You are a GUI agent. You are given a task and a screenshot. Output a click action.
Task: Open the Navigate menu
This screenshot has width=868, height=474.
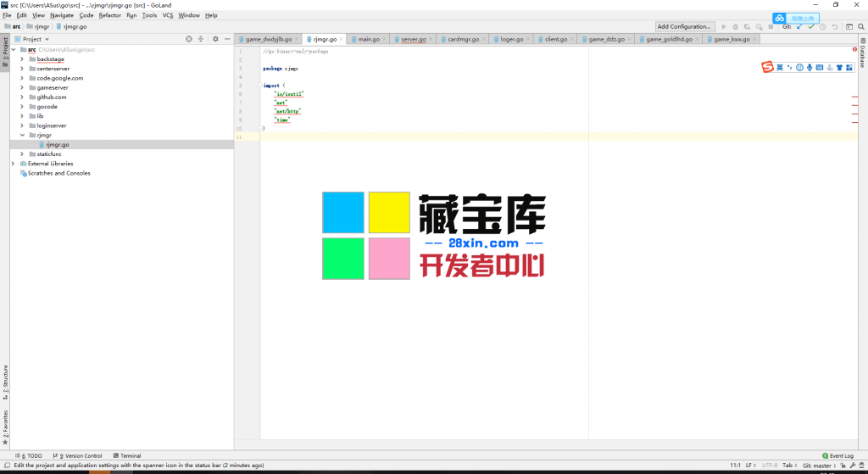[x=61, y=15]
